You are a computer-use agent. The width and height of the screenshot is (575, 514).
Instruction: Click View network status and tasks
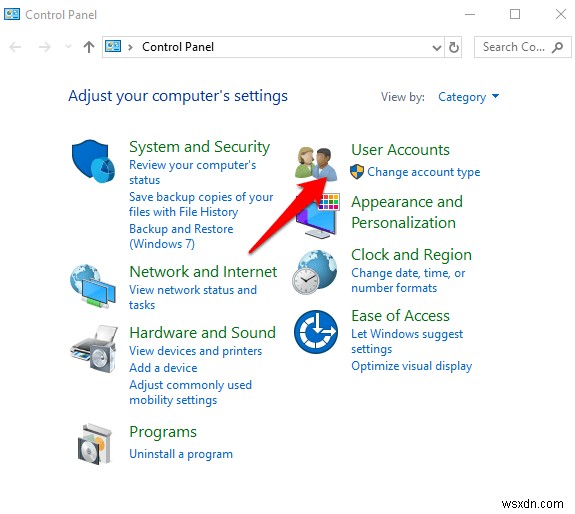pos(193,297)
